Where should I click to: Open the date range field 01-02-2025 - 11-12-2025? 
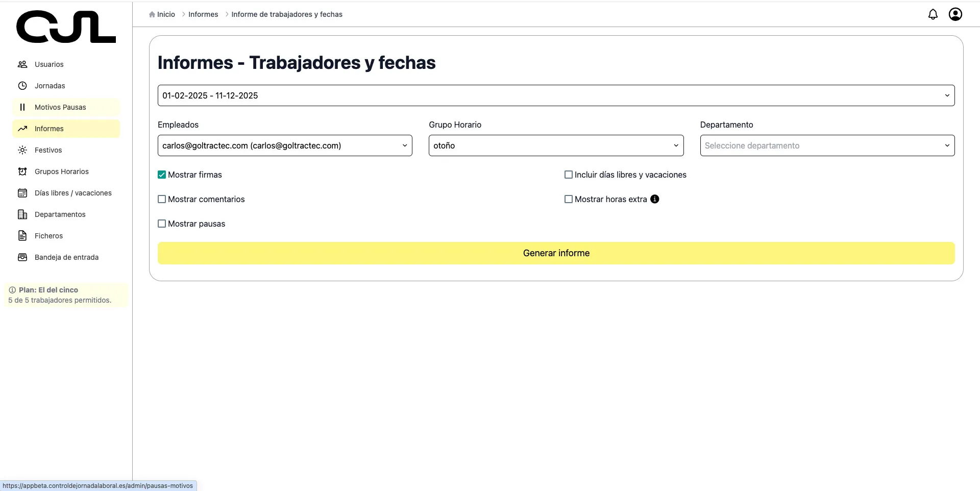[x=556, y=95]
